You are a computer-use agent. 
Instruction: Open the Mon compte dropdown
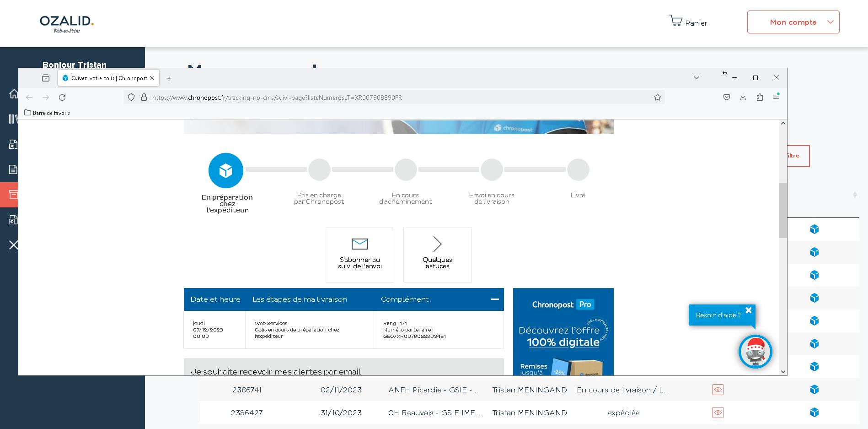[x=793, y=22]
